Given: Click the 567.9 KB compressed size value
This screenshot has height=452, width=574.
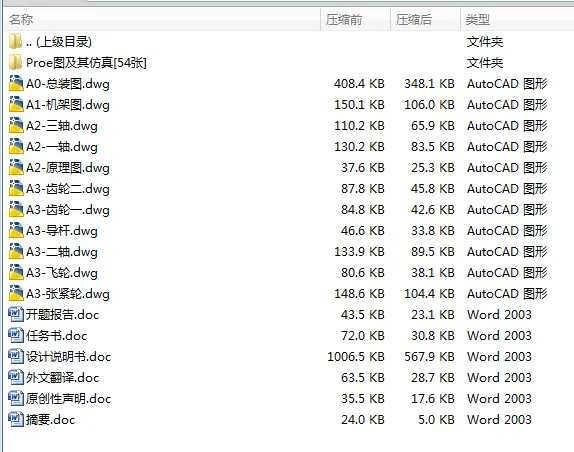Looking at the screenshot, I should click(x=429, y=356).
